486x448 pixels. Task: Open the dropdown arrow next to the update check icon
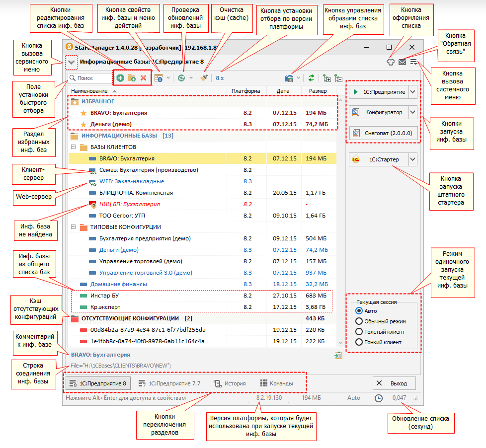191,78
